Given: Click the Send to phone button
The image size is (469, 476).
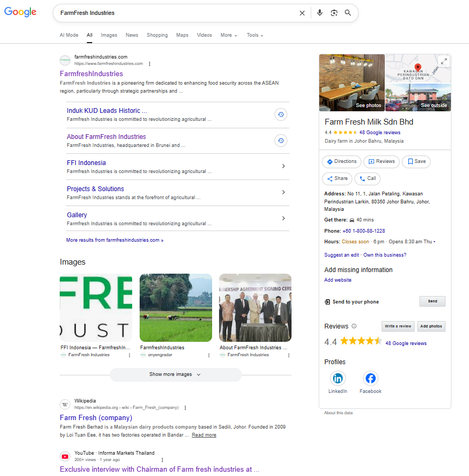Looking at the screenshot, I should tap(432, 301).
